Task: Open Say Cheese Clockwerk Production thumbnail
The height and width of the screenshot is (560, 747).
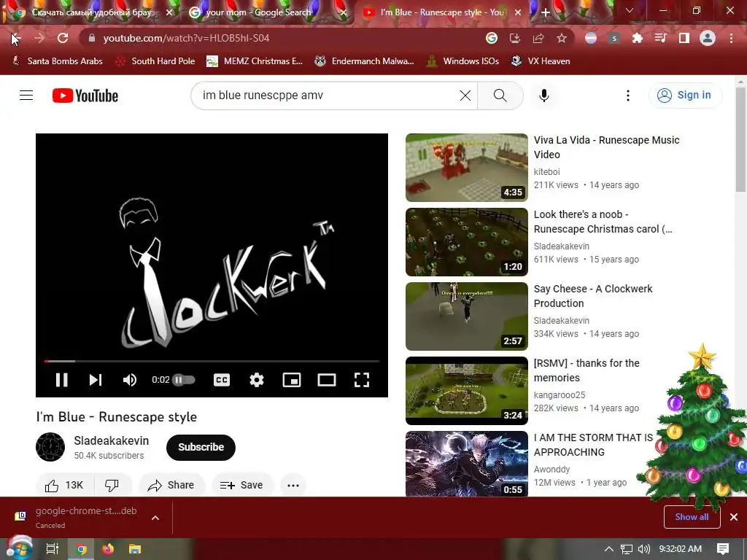Action: coord(466,316)
